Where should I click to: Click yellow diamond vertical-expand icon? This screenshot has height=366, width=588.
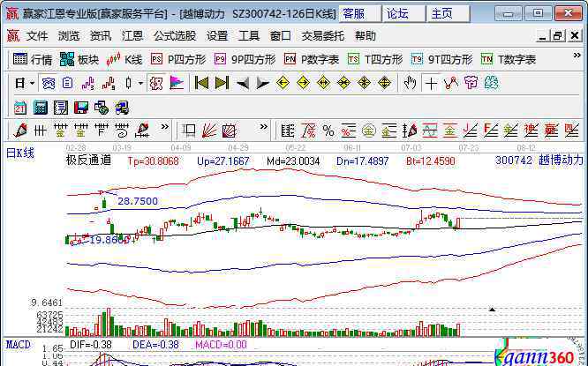[x=384, y=83]
